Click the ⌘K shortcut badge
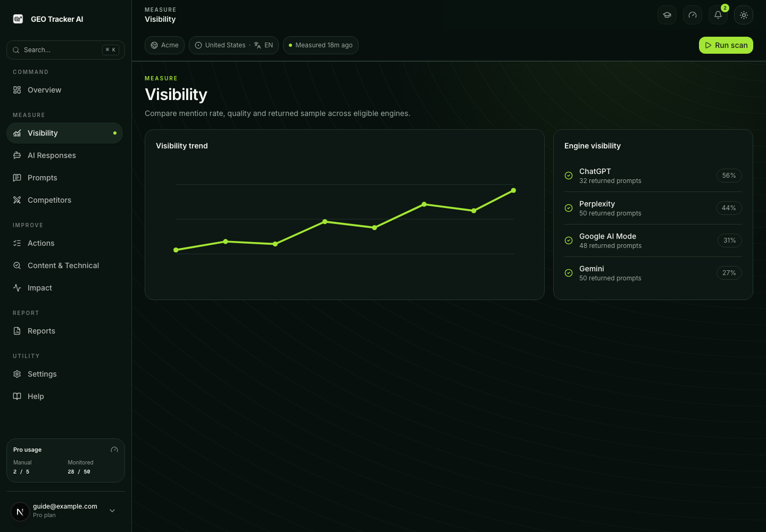Screen dimensions: 766x532 coord(111,50)
